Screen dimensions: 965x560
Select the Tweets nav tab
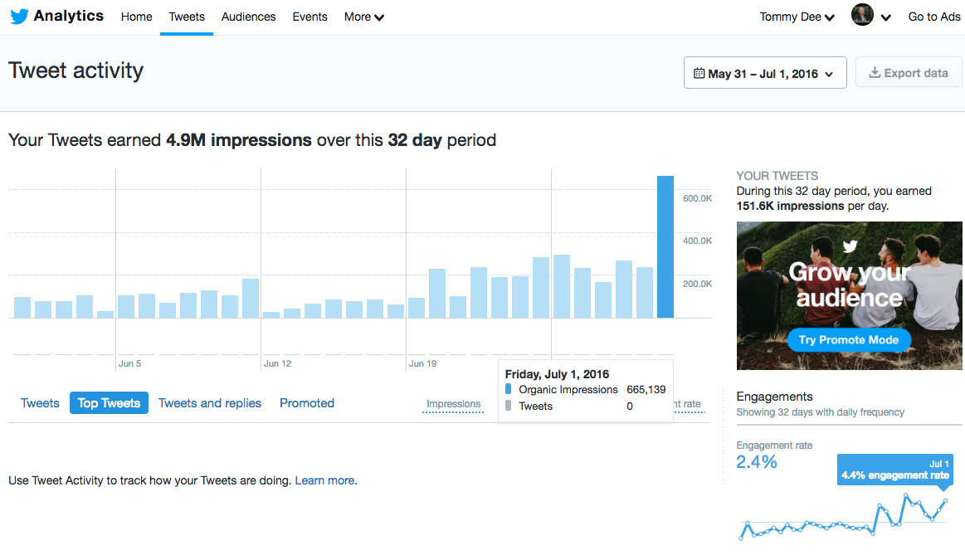click(187, 17)
